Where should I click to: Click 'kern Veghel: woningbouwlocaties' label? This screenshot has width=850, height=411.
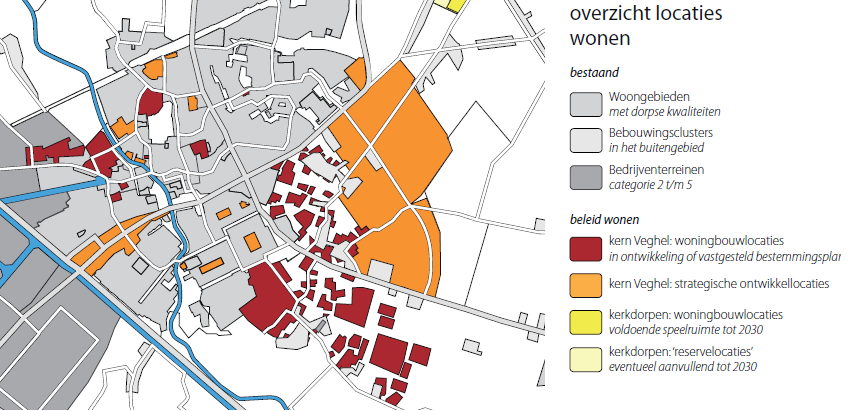pos(696,241)
